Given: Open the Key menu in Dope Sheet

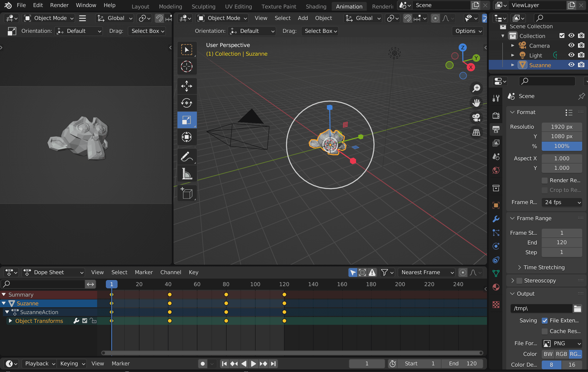Looking at the screenshot, I should [193, 272].
